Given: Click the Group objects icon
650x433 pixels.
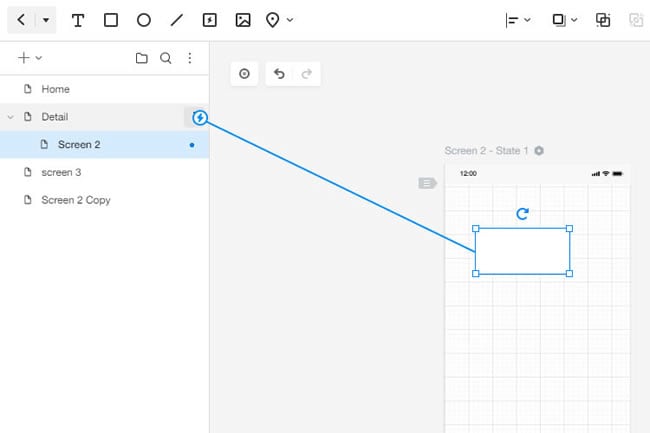Looking at the screenshot, I should 603,20.
